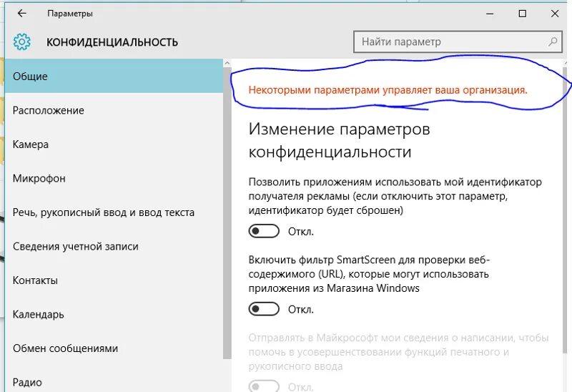Open 'Речь, рукописный ввод и ввод текста'
Image resolution: width=572 pixels, height=392 pixels.
[x=114, y=212]
